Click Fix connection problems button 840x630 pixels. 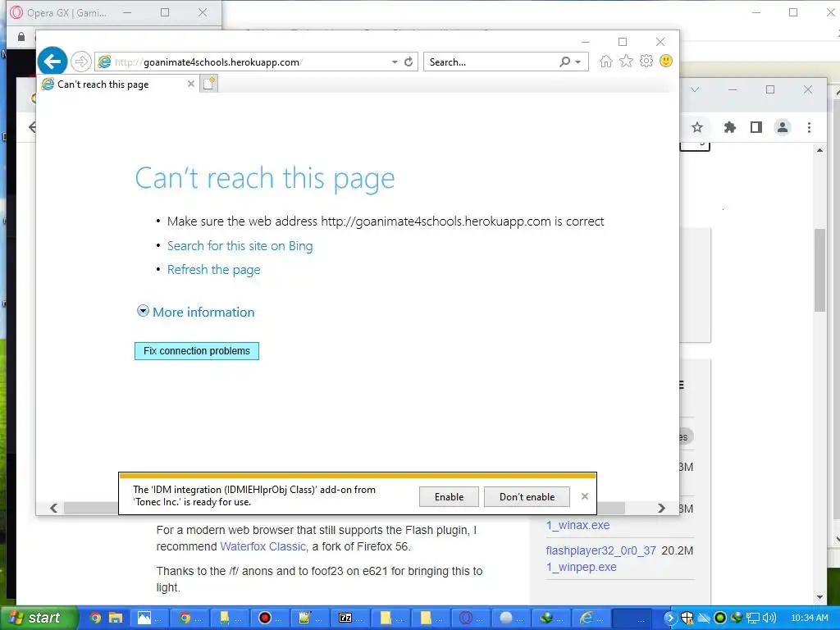(x=197, y=351)
